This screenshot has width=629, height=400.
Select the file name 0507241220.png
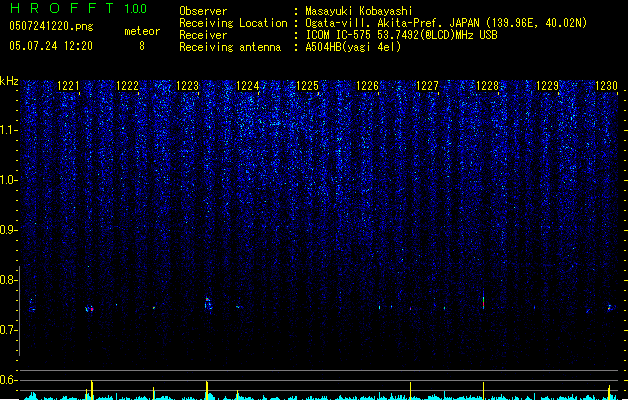51,27
